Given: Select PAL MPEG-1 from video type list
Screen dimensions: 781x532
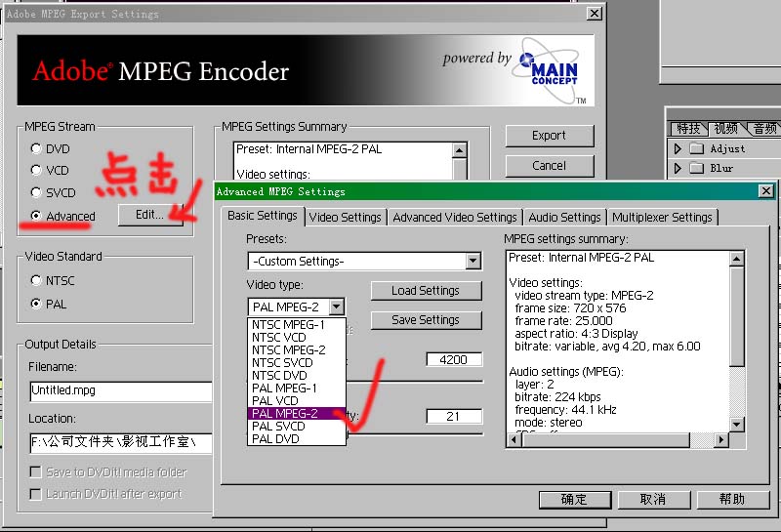Looking at the screenshot, I should (296, 389).
